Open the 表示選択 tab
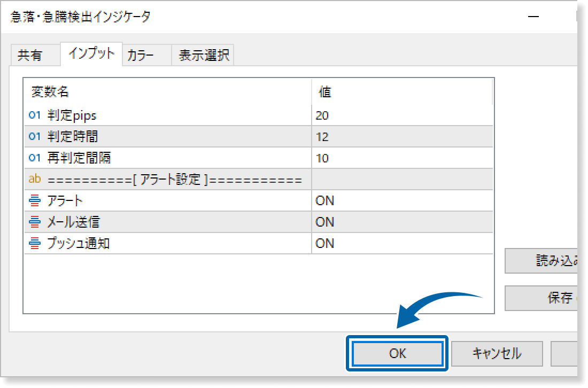Viewport: 588px width, 388px height. 204,56
